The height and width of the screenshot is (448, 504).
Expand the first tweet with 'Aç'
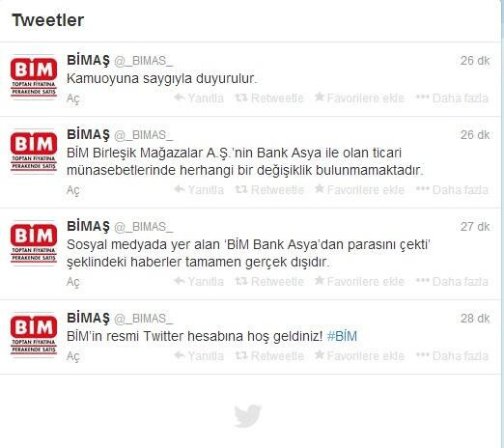pos(72,98)
